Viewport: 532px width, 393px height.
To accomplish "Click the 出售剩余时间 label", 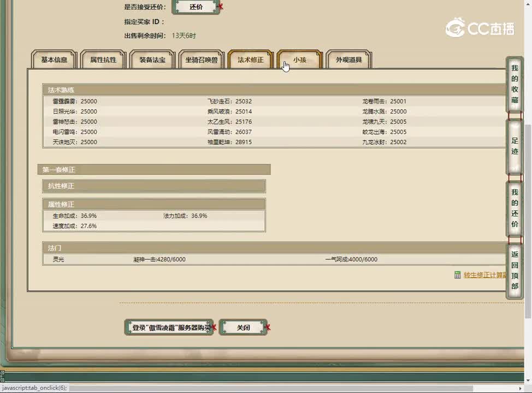I will 145,35.
